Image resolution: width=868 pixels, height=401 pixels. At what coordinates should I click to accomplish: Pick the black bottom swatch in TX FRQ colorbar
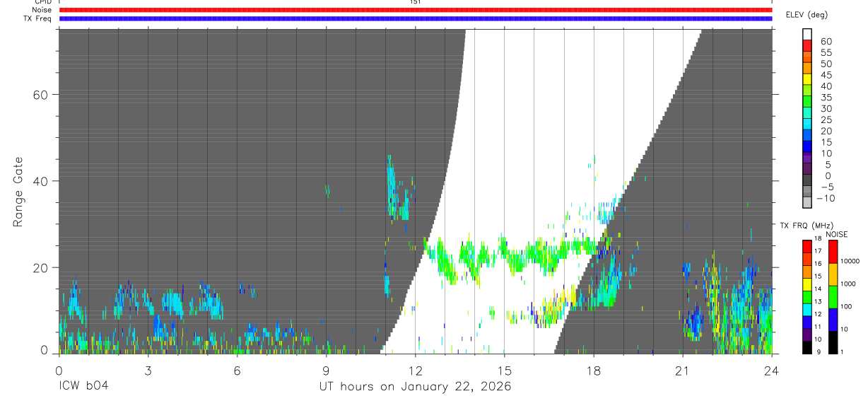tap(807, 347)
